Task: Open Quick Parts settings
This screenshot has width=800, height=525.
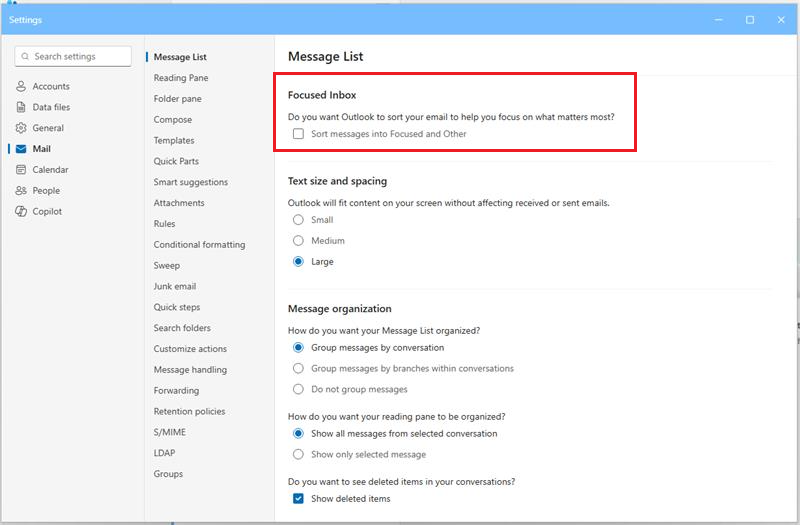Action: (x=176, y=161)
